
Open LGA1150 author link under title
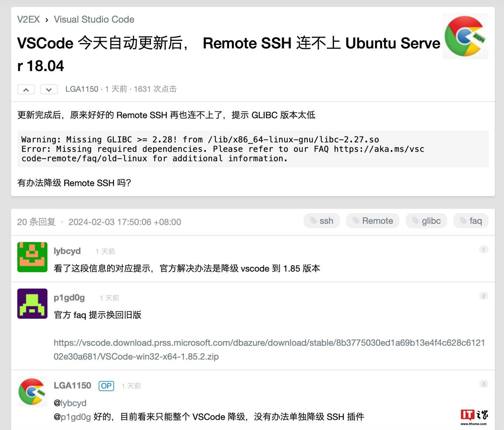pos(82,89)
